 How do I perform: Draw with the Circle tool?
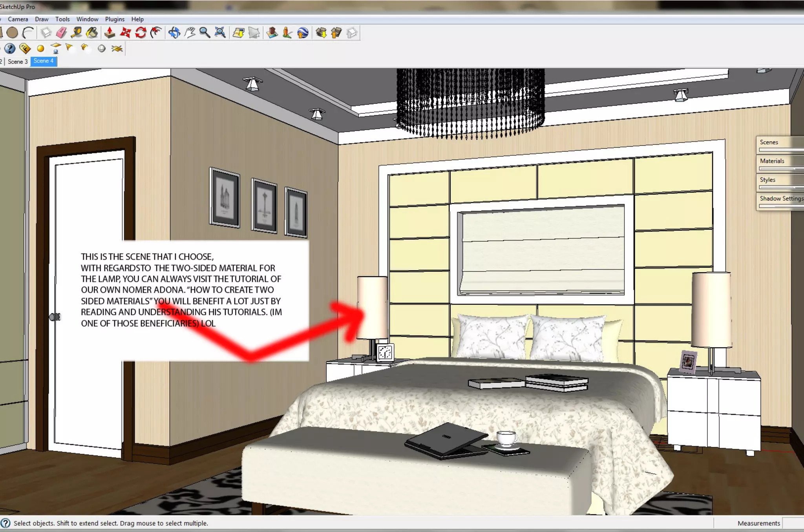[x=12, y=33]
